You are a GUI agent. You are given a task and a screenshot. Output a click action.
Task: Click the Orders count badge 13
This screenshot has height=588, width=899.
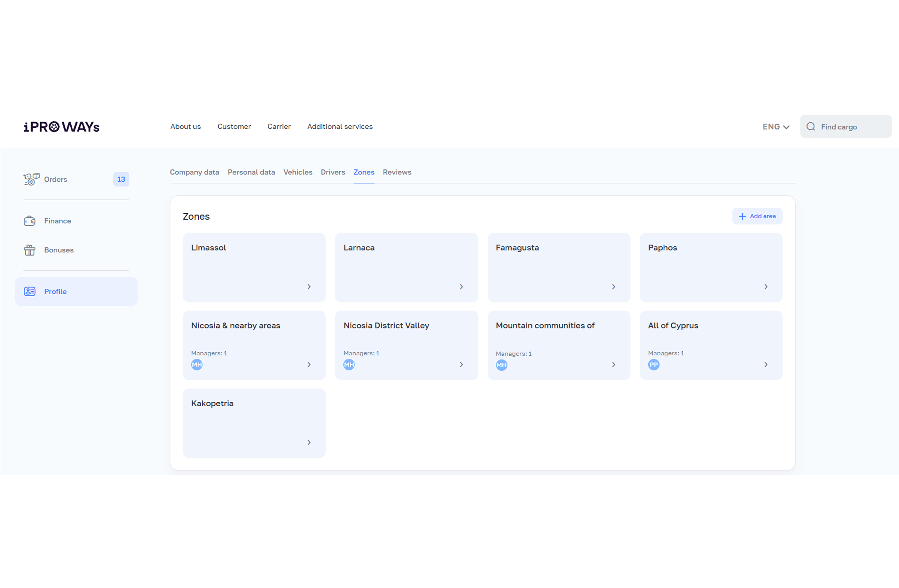pos(121,179)
